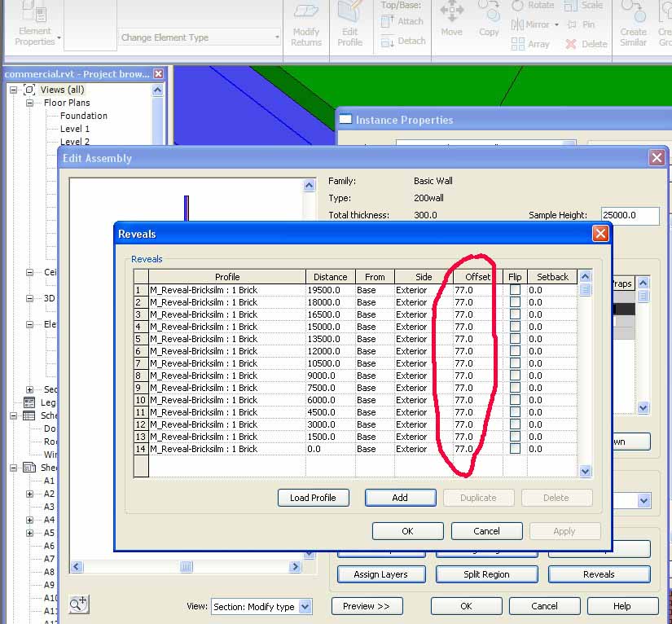
Task: Click the Load Profile button
Action: pos(313,498)
